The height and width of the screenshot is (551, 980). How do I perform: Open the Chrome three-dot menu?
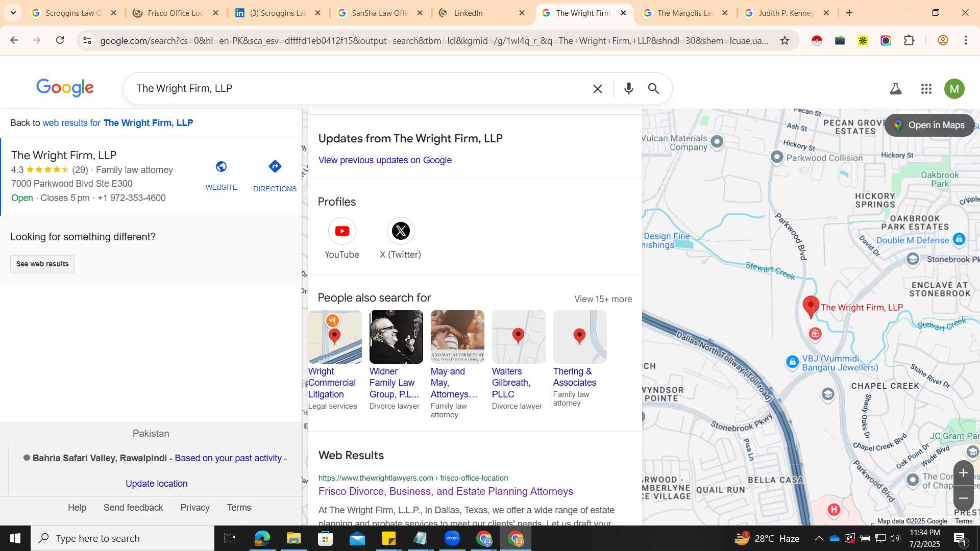click(966, 40)
